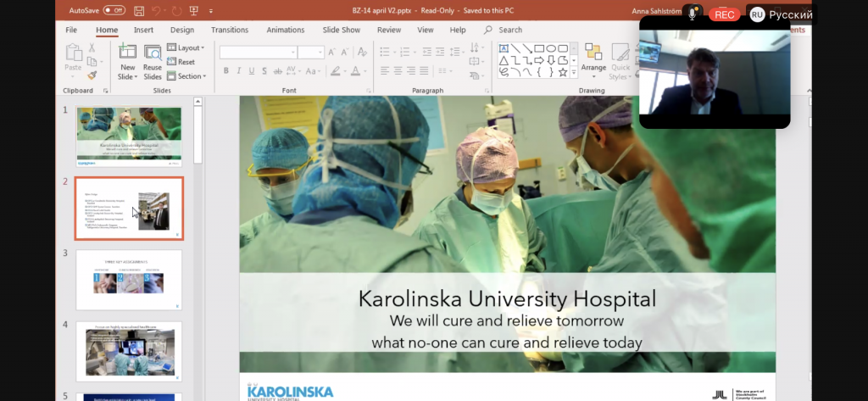Click the Save icon in title bar
The height and width of the screenshot is (401, 868).
139,10
